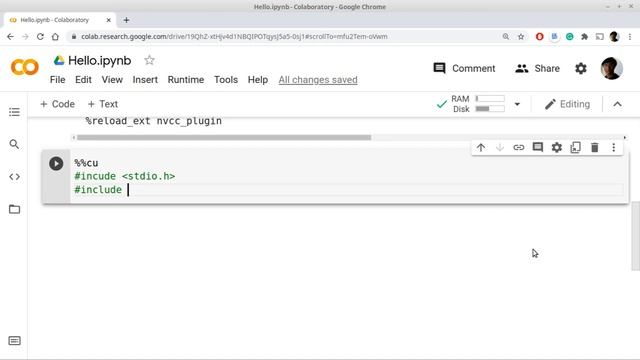Open notebook settings gear

581,68
